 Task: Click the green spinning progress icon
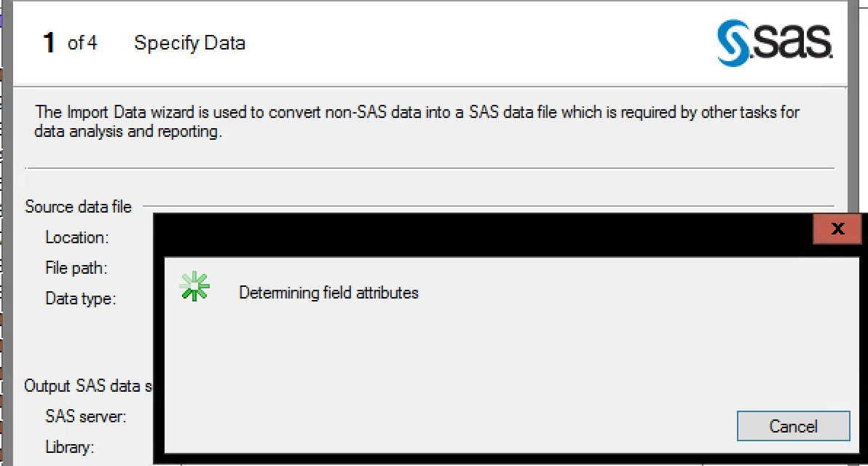click(x=194, y=286)
